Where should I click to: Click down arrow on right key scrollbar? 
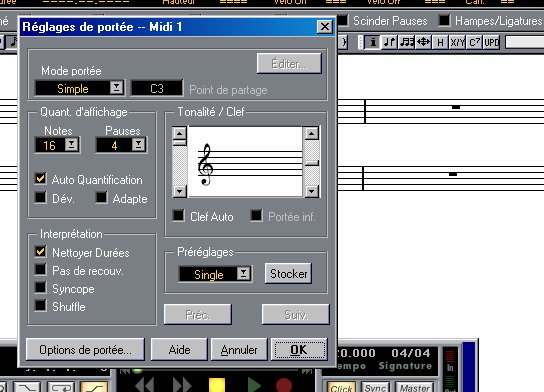pos(312,191)
